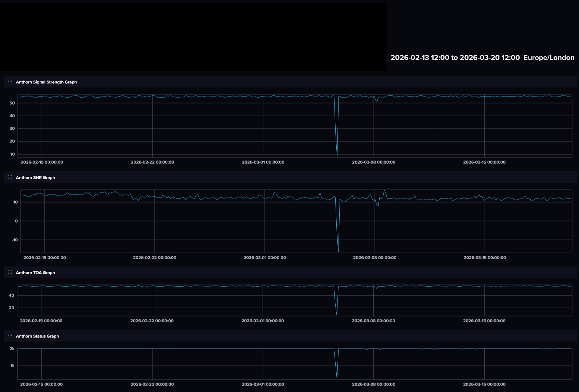
Task: Click the -10 y-axis label in SNR graph
Action: pyautogui.click(x=15, y=240)
